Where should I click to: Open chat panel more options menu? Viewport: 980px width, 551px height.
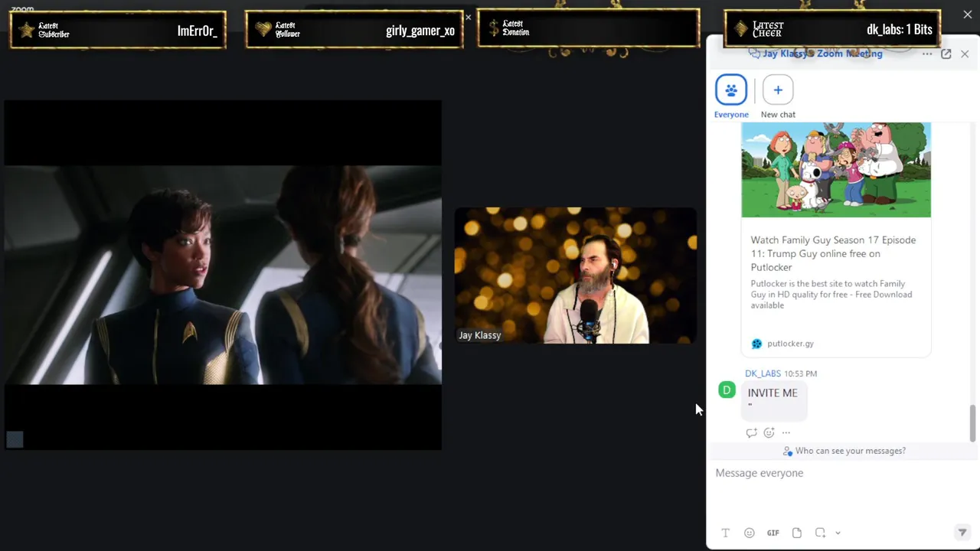click(x=927, y=54)
